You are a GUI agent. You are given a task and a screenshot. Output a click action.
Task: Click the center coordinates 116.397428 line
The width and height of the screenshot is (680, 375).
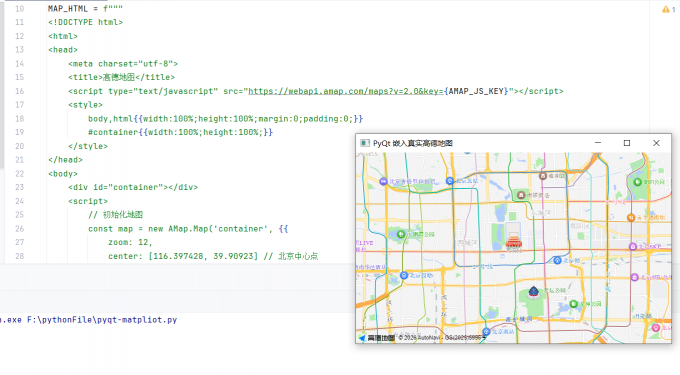click(213, 256)
